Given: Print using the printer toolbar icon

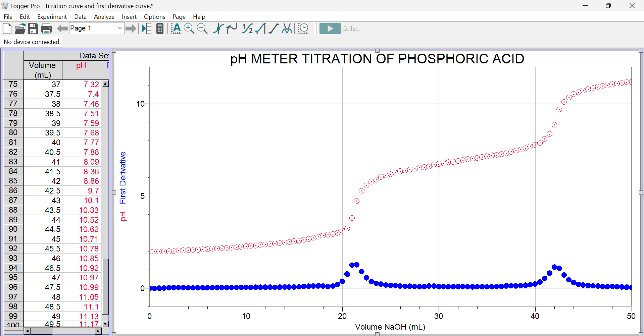Looking at the screenshot, I should [46, 29].
